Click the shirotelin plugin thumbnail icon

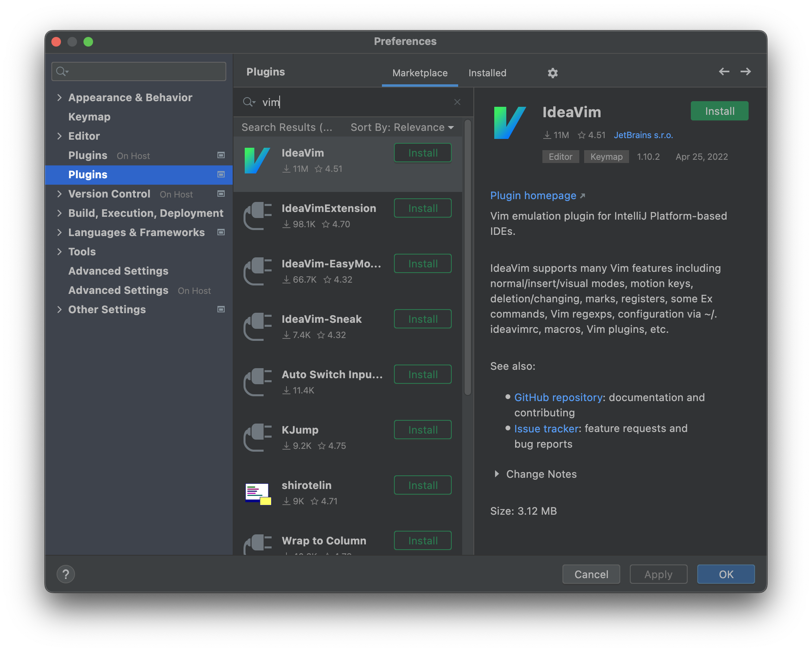pos(258,493)
